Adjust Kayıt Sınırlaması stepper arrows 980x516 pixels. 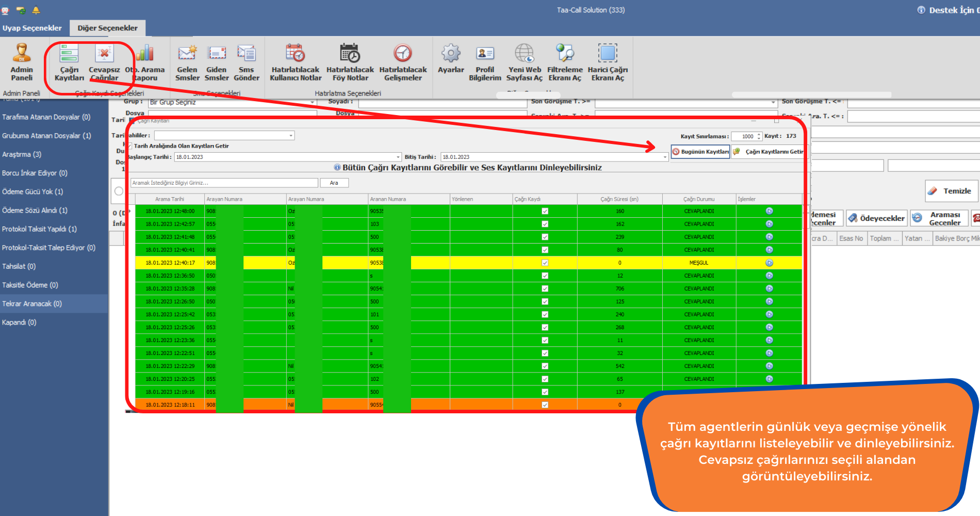coord(759,136)
